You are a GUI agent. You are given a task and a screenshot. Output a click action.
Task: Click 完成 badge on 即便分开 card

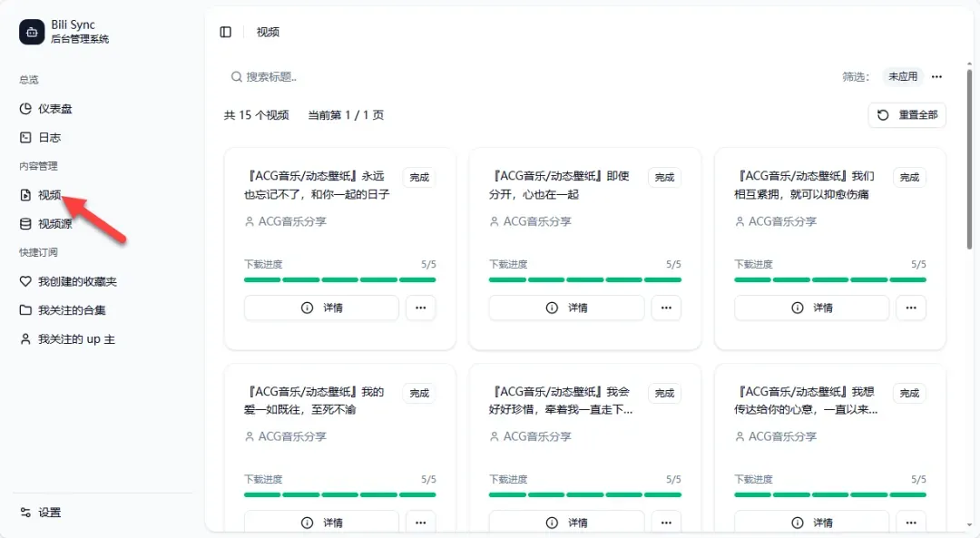click(664, 178)
